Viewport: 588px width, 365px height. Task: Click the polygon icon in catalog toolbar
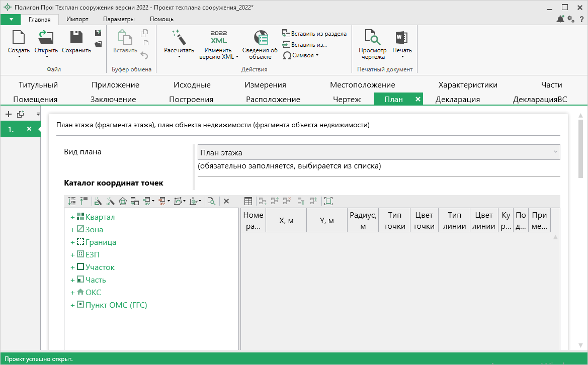(123, 201)
